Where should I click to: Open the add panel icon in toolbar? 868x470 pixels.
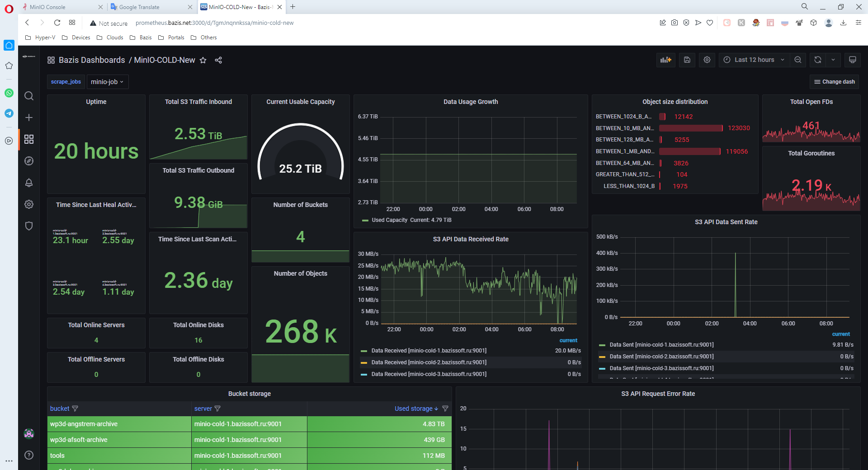pos(665,60)
